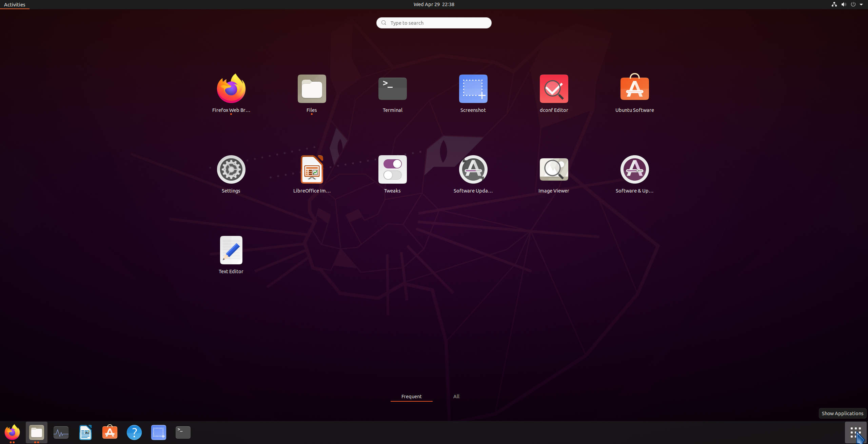Open the Screenshot application
The width and height of the screenshot is (868, 444).
point(473,89)
